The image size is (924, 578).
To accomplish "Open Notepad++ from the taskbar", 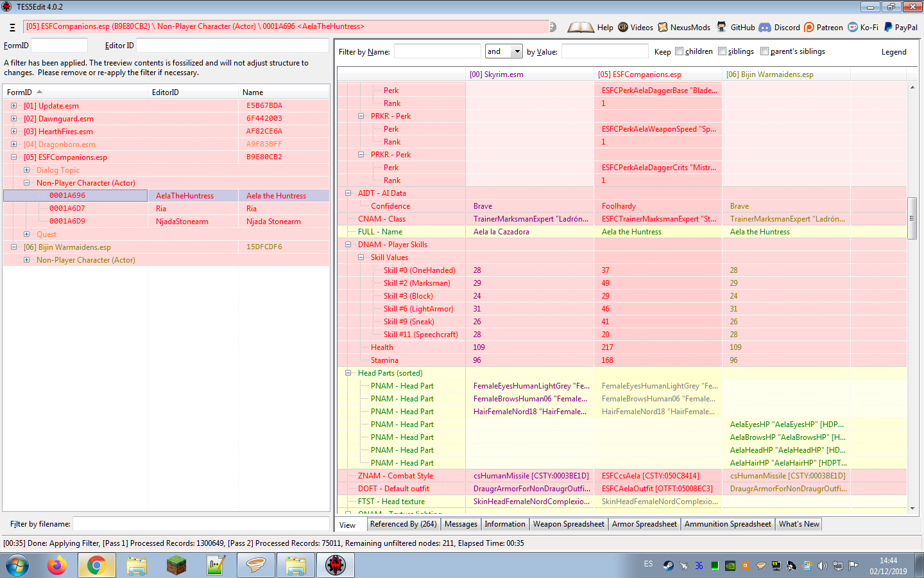I will pyautogui.click(x=216, y=566).
